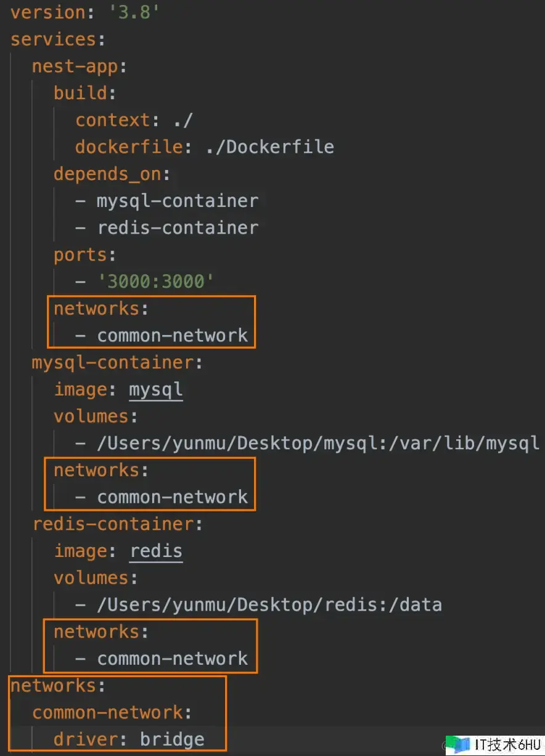Select the depends_on key

(107, 174)
